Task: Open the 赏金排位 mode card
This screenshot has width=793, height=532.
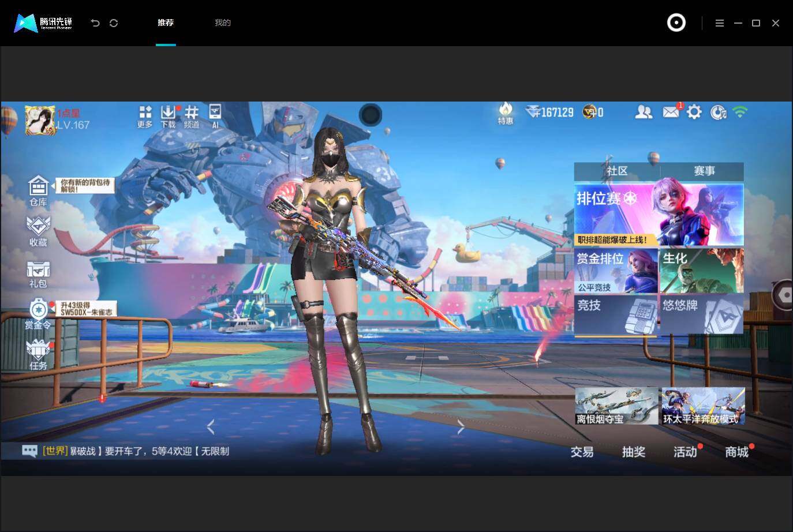Action: pyautogui.click(x=616, y=271)
